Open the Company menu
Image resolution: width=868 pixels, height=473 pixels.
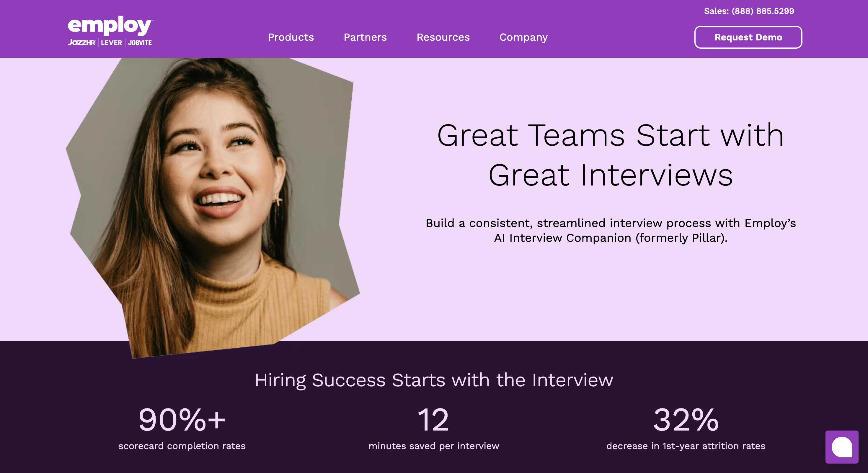[523, 37]
